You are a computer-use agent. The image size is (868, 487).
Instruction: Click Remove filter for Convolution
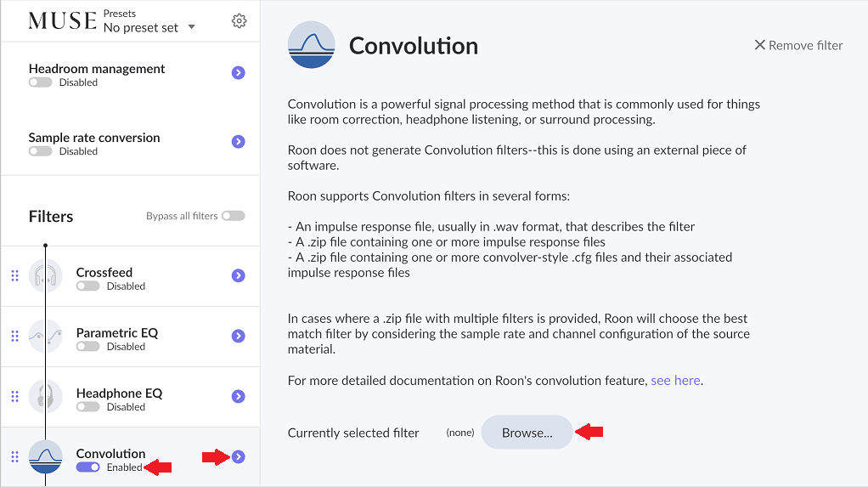pos(798,46)
